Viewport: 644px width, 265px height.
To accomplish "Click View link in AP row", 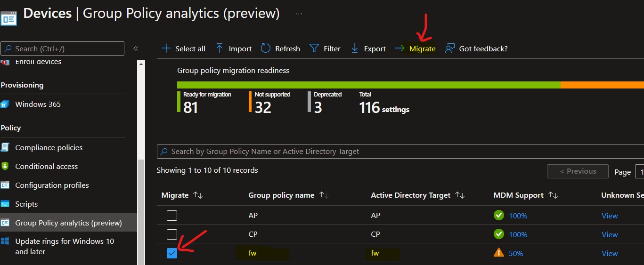I will (x=610, y=216).
